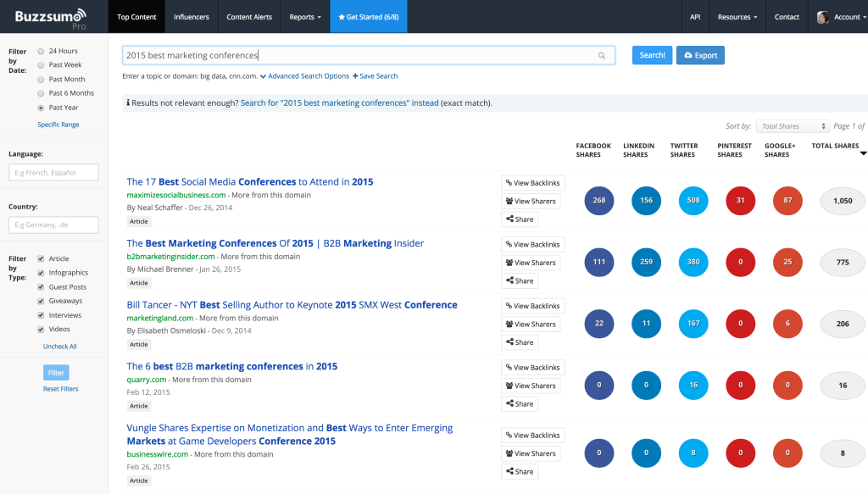
Task: Select the Past Year date filter
Action: (x=41, y=108)
